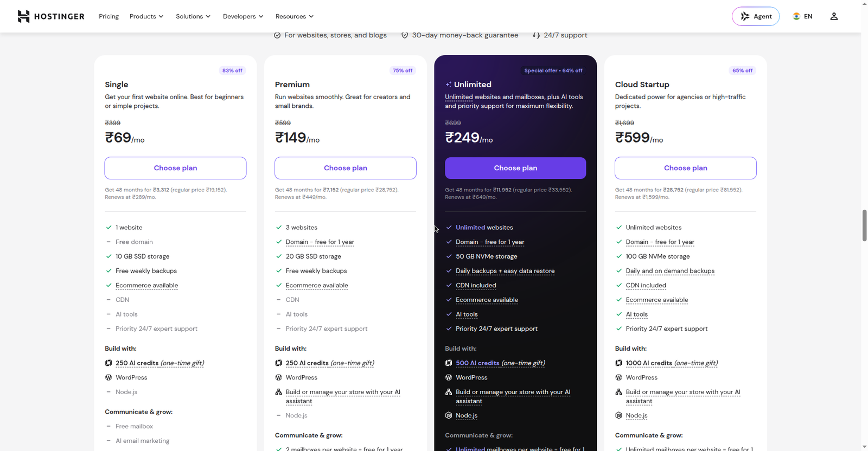Click the 24/7 support headset icon
Viewport: 868px width, 451px height.
click(536, 35)
